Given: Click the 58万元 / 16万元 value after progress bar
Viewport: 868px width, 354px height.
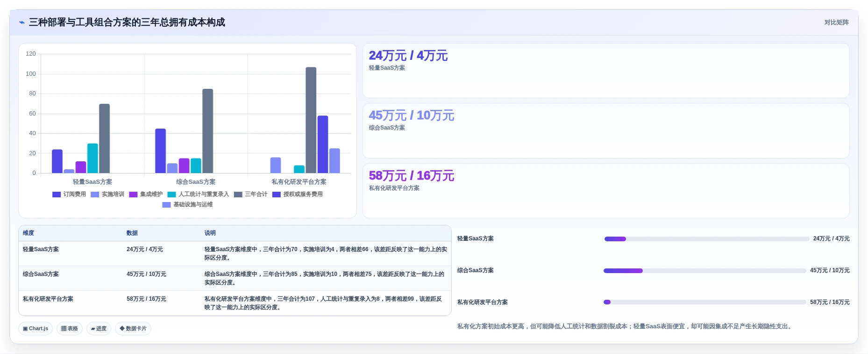Looking at the screenshot, I should [830, 302].
